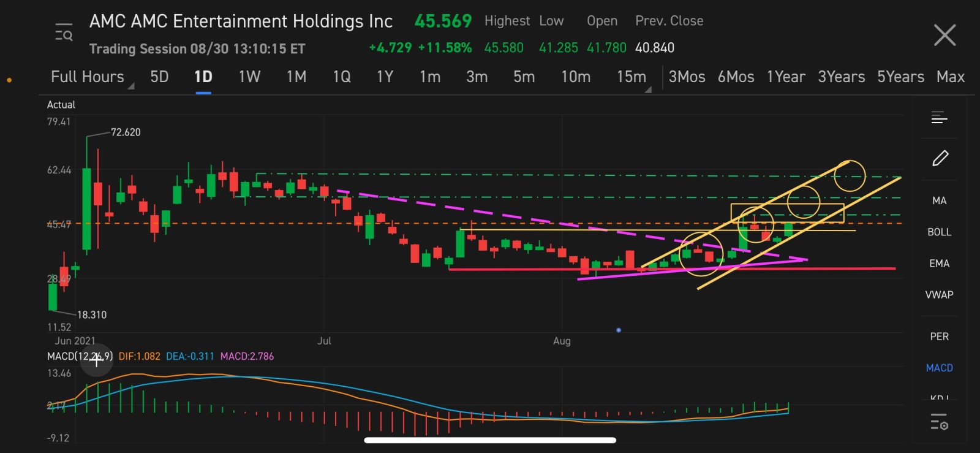The image size is (980, 453).
Task: Open indicator settings icon at bottom right
Action: coord(939,422)
